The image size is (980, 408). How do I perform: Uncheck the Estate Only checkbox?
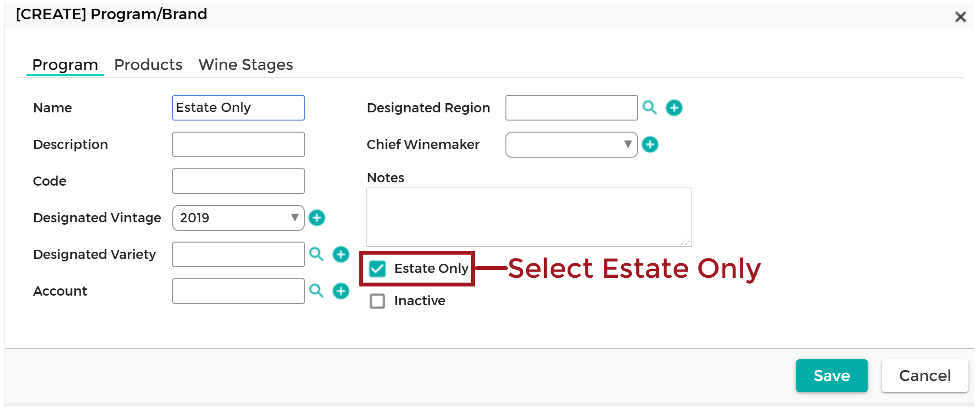pos(377,269)
